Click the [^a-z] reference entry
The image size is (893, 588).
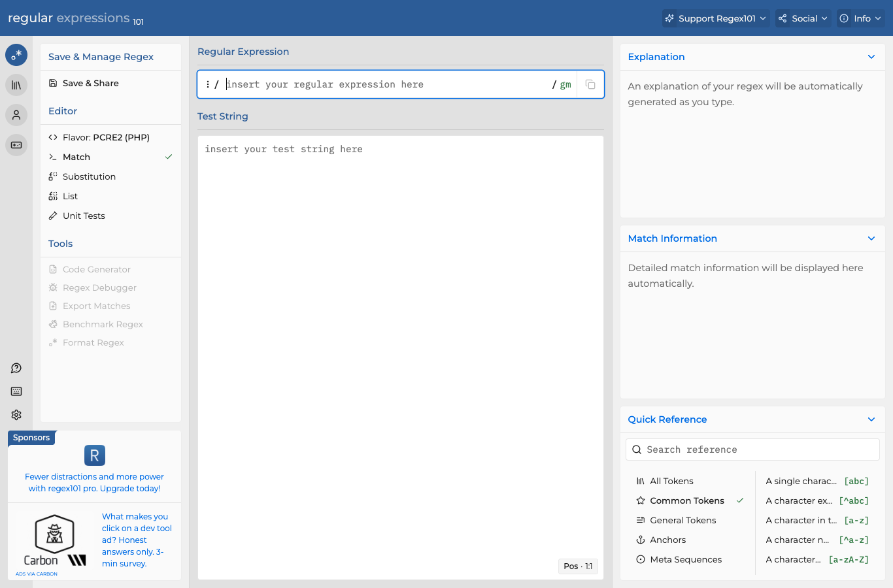pyautogui.click(x=817, y=540)
